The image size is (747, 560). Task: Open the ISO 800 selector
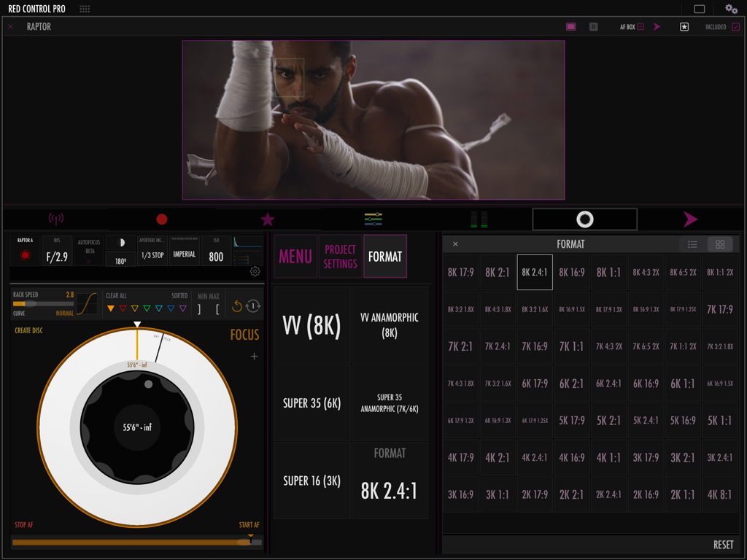(216, 252)
